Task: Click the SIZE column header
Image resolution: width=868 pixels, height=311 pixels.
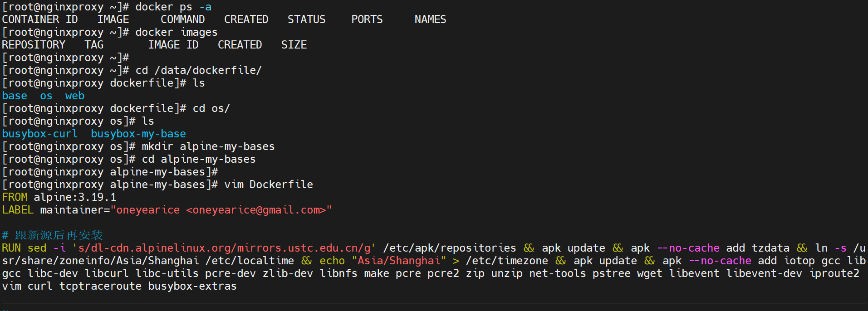Action: coord(294,45)
